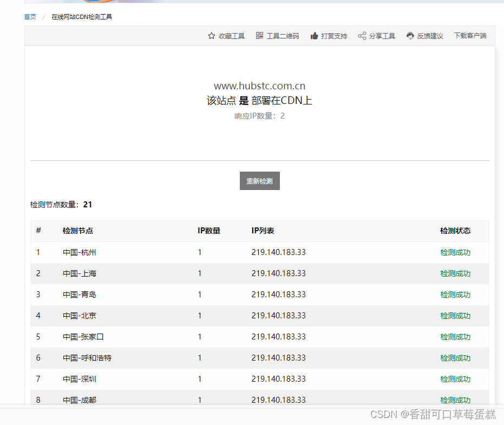Select the 分享工具 share icon
The image size is (504, 425).
(361, 35)
